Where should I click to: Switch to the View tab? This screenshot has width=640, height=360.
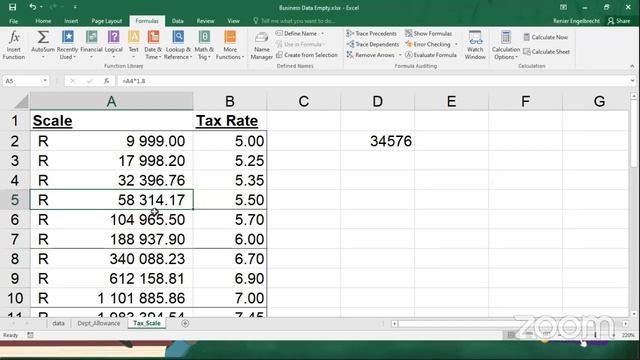[x=233, y=21]
